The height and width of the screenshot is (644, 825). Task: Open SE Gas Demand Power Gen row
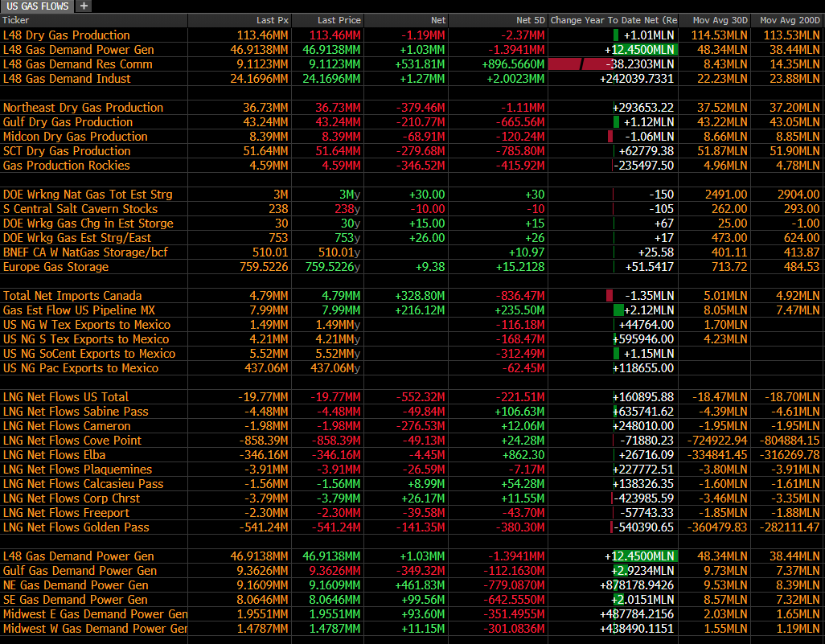(x=412, y=600)
